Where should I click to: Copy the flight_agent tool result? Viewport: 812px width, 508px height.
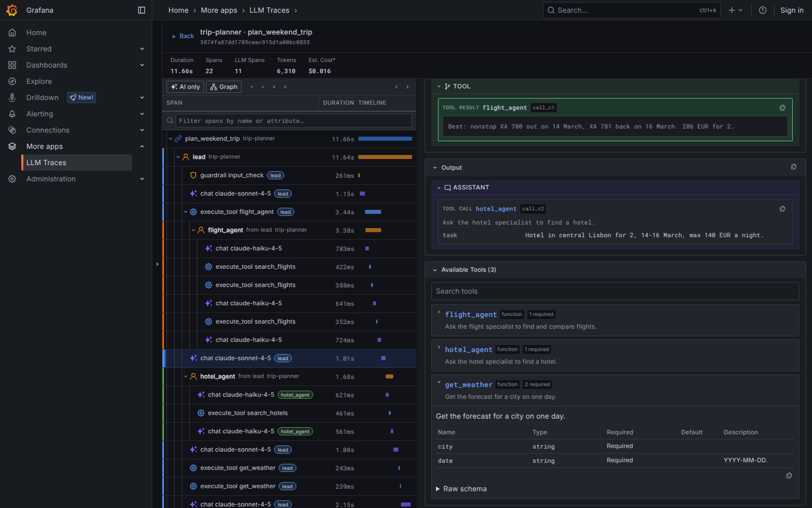click(x=783, y=108)
